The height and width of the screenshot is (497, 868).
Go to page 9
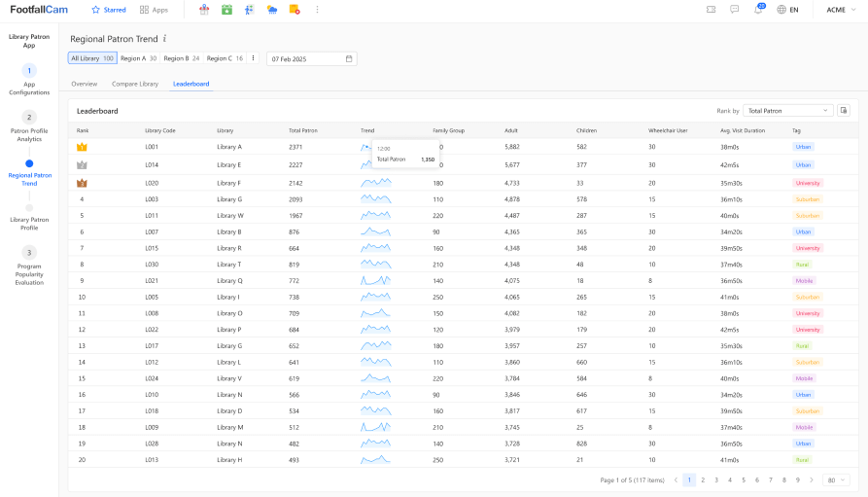(798, 479)
